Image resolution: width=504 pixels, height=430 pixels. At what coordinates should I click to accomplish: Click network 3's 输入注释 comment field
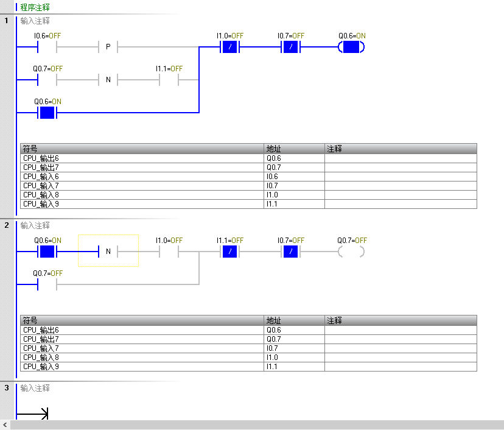(x=35, y=388)
